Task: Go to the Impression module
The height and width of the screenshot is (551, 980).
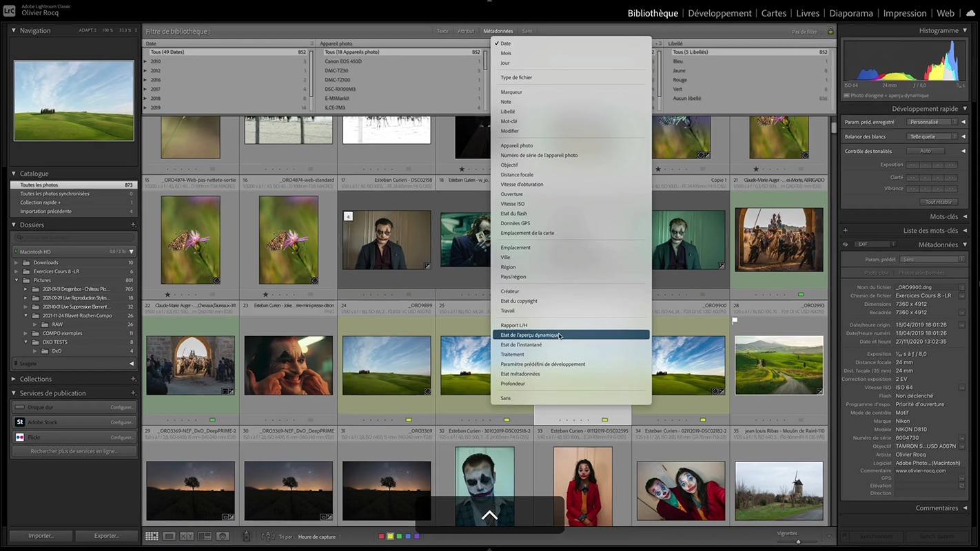Action: (905, 13)
